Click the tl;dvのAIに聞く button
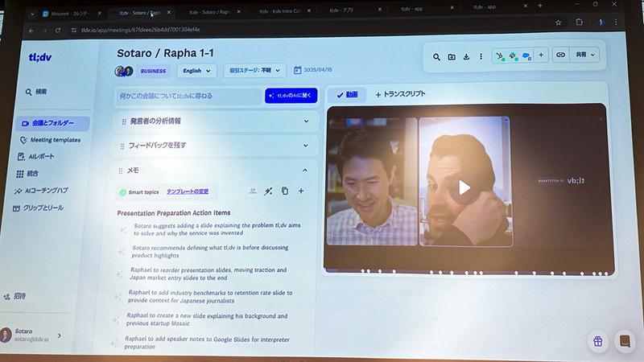The image size is (644, 362). (291, 95)
